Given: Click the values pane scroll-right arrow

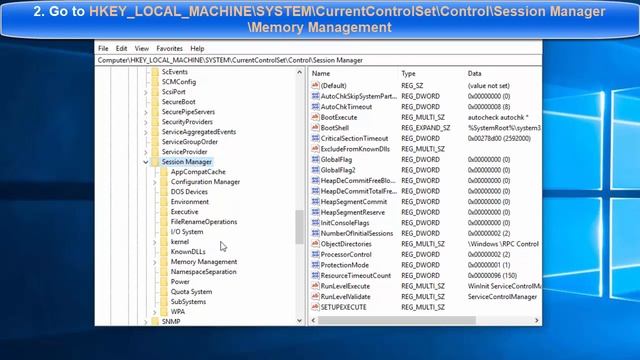Looking at the screenshot, I should [x=537, y=320].
